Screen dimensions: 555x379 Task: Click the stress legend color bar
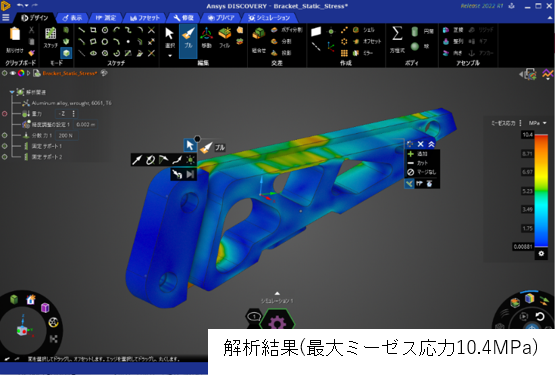[x=541, y=190]
